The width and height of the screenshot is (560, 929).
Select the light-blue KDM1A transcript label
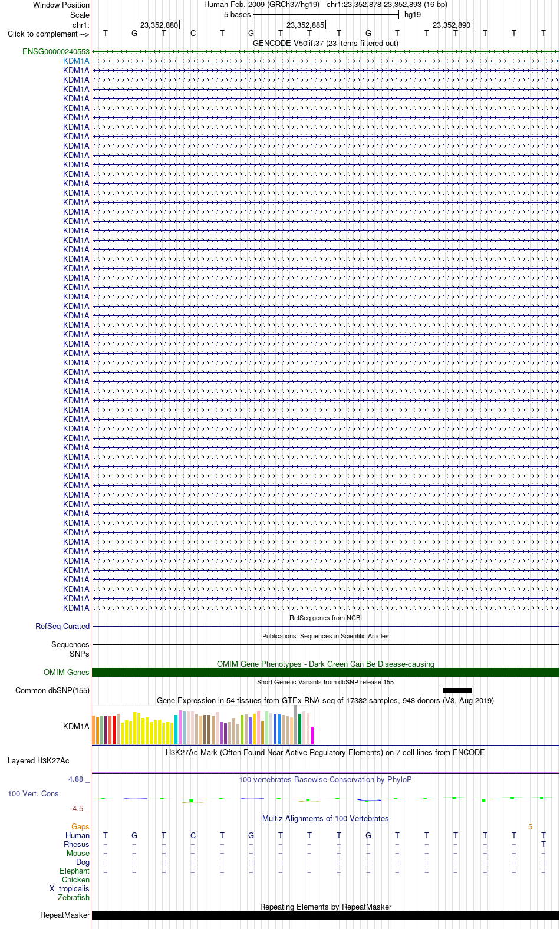click(x=77, y=61)
